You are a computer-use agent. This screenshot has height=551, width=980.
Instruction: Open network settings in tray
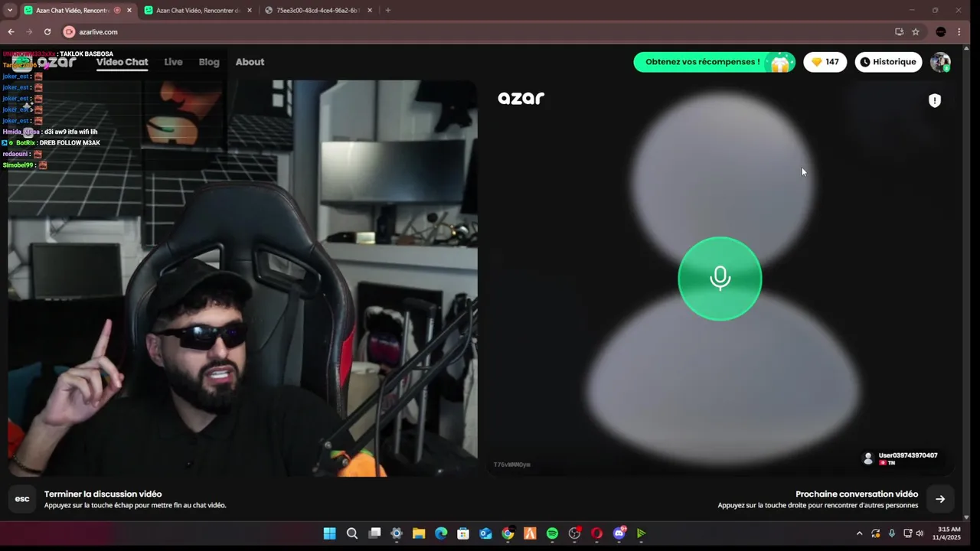click(908, 533)
